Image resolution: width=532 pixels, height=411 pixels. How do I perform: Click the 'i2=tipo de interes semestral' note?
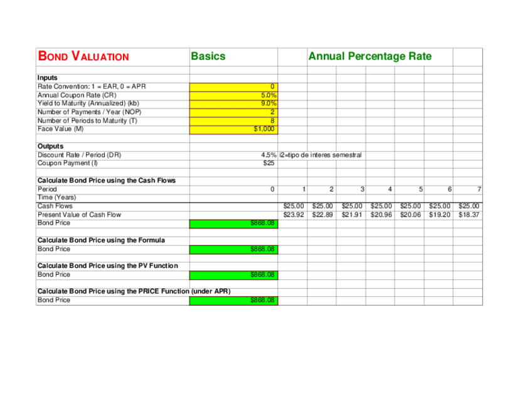point(321,155)
